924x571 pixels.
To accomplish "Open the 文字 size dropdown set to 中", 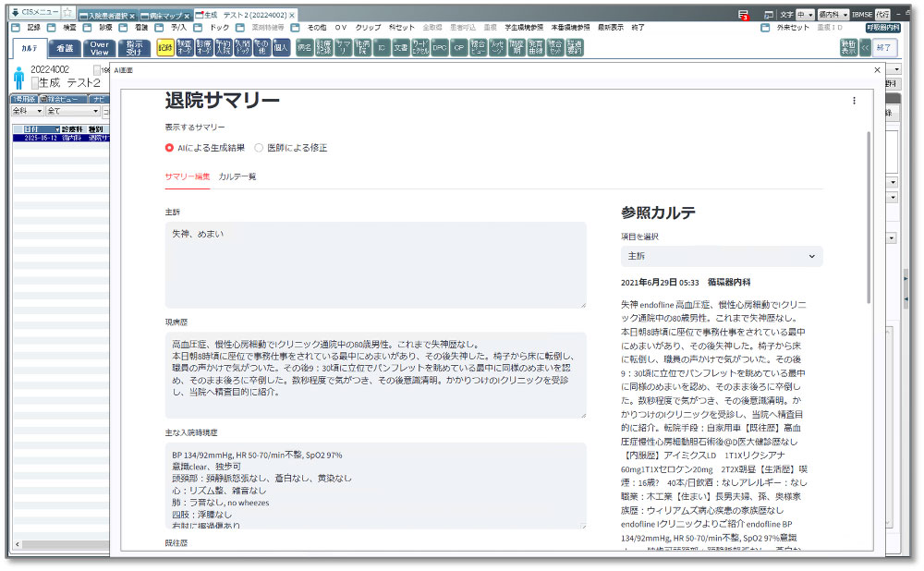I will coord(805,16).
